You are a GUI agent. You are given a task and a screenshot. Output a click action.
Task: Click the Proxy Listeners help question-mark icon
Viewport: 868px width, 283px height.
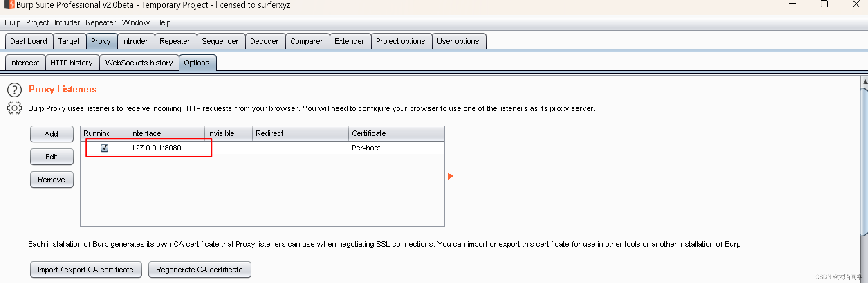pyautogui.click(x=15, y=90)
